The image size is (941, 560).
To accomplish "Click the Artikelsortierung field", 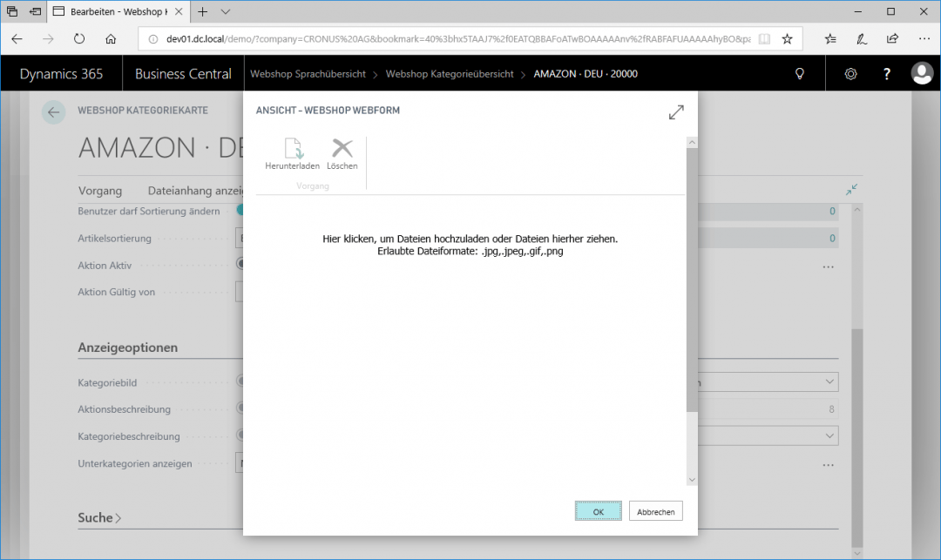I will click(239, 238).
